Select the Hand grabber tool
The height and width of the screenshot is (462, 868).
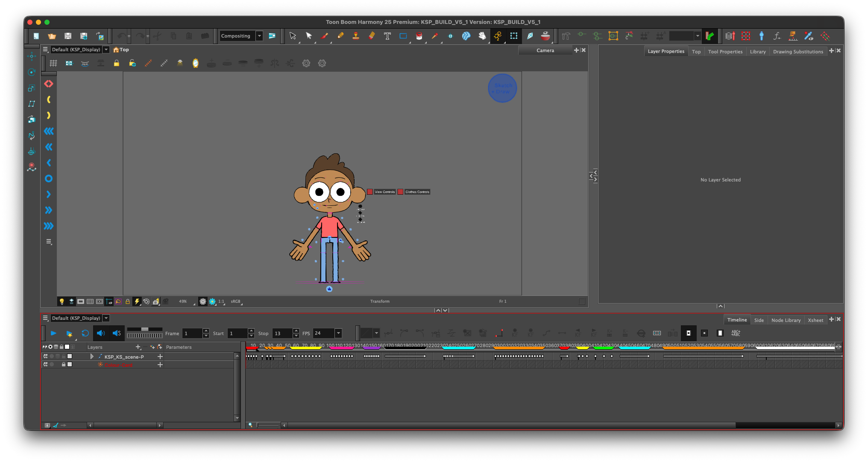482,36
